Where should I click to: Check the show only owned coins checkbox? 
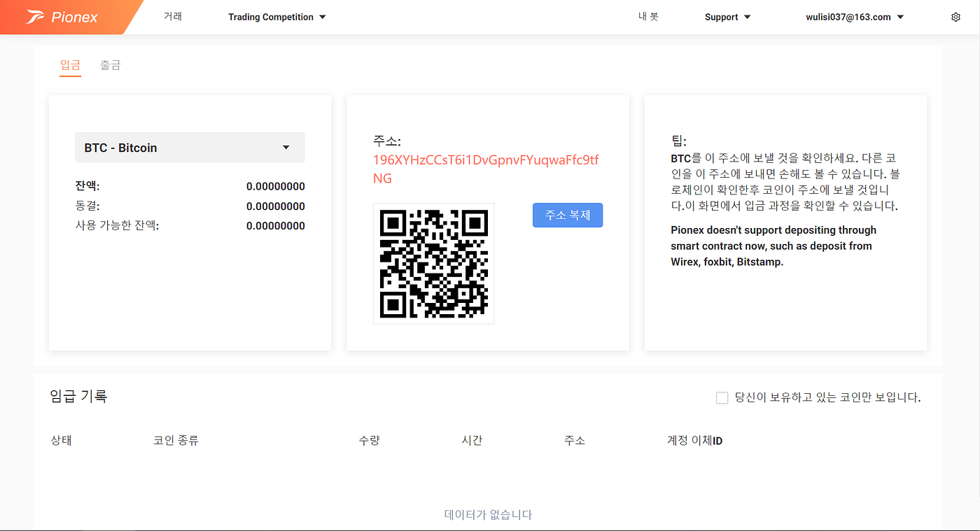click(x=722, y=397)
